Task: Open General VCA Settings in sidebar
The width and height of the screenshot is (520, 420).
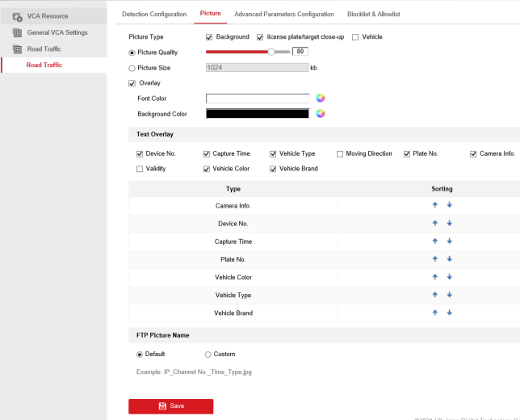Action: pyautogui.click(x=57, y=32)
